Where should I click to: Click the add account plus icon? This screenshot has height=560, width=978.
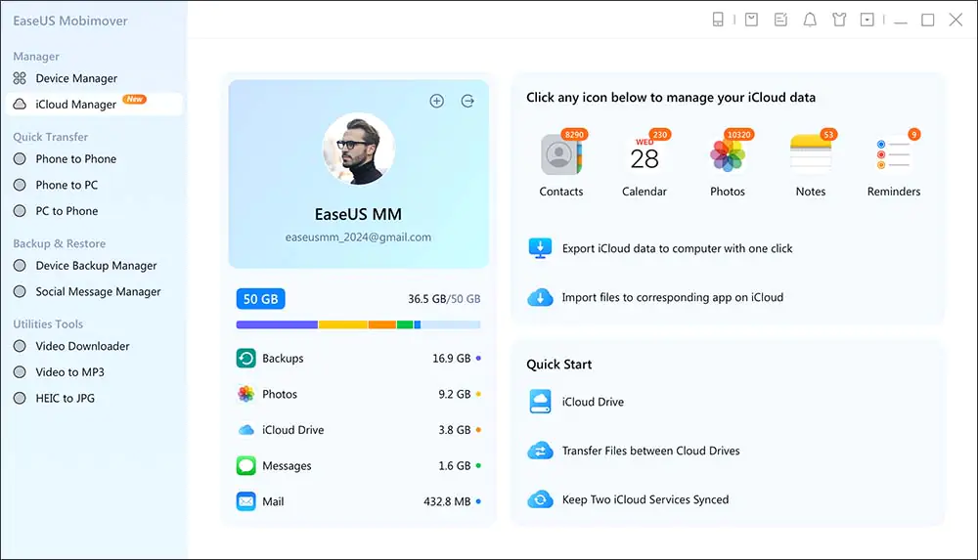436,101
